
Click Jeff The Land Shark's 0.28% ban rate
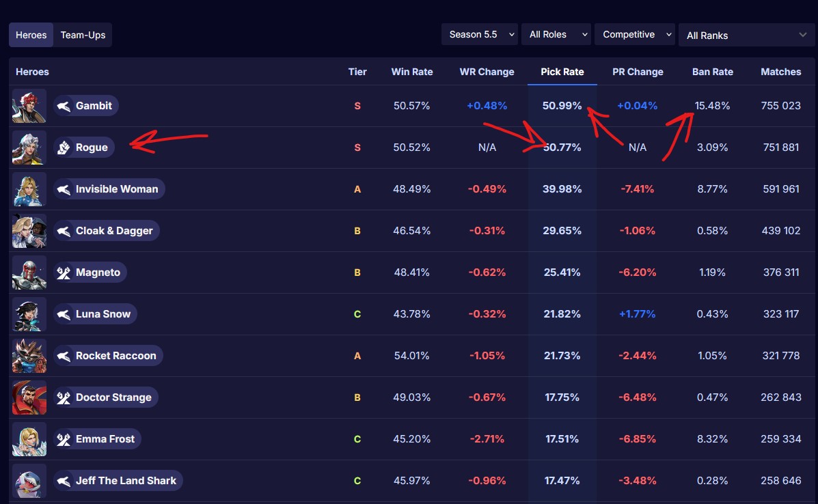click(x=712, y=481)
